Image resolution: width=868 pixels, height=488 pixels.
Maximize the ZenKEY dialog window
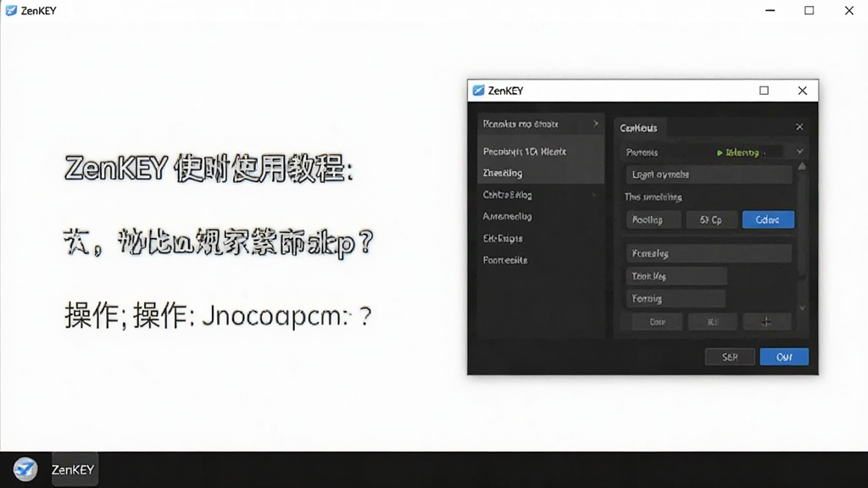coord(764,90)
